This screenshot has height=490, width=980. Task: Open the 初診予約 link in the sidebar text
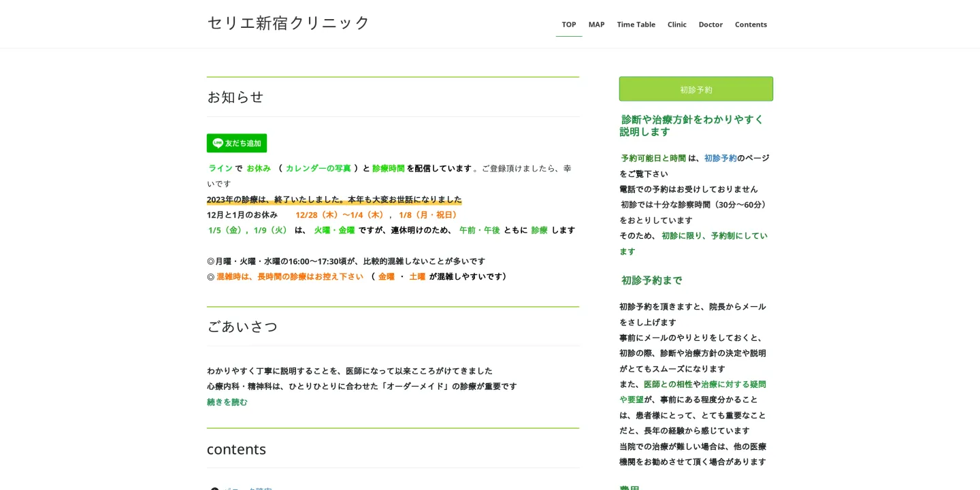720,158
